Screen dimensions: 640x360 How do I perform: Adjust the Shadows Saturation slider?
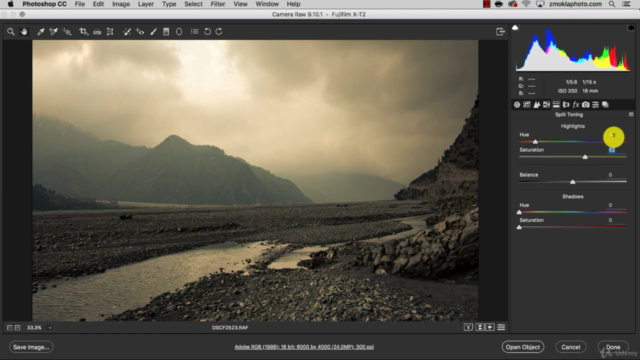tap(519, 227)
